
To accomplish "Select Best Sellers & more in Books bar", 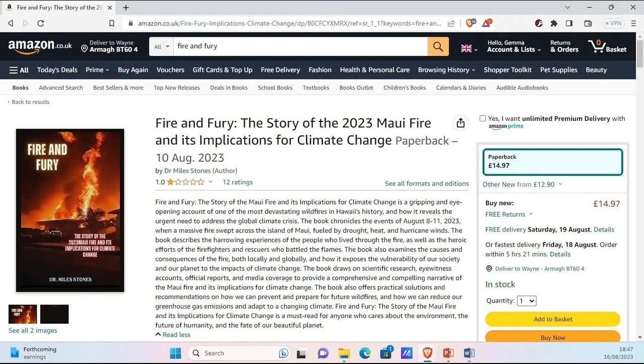I will (x=118, y=88).
